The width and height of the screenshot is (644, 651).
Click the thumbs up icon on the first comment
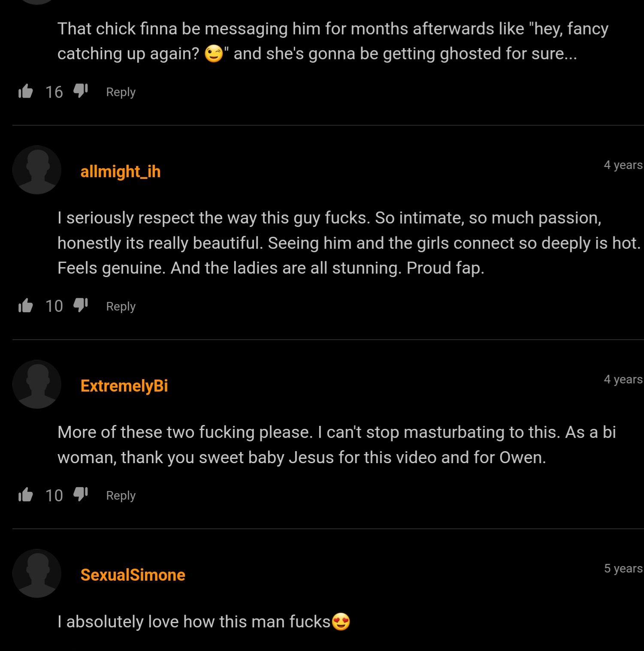(26, 90)
